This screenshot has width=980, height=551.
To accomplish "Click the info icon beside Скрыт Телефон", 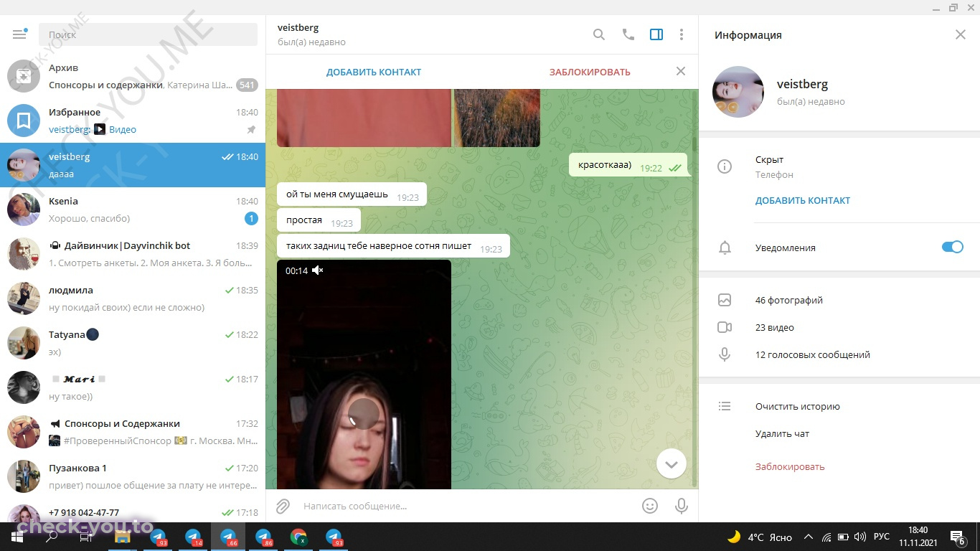I will pos(725,166).
